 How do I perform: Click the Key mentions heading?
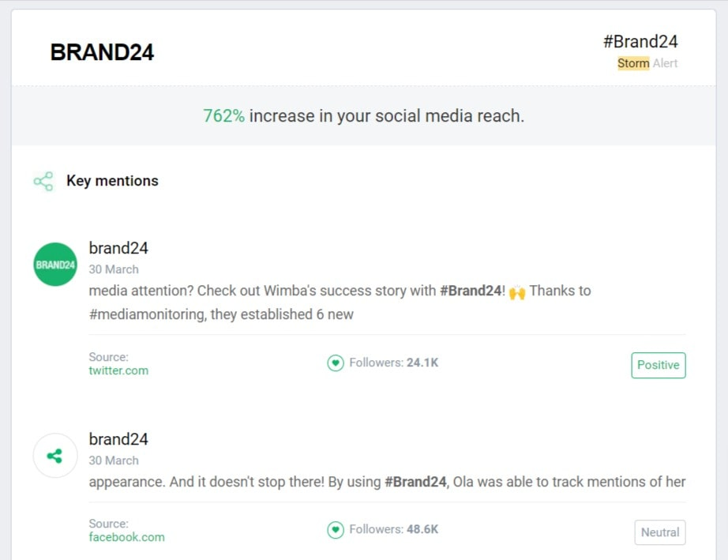pyautogui.click(x=112, y=181)
